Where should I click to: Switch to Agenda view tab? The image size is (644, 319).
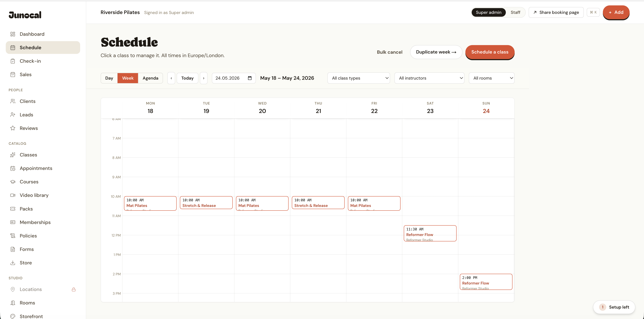pos(150,78)
